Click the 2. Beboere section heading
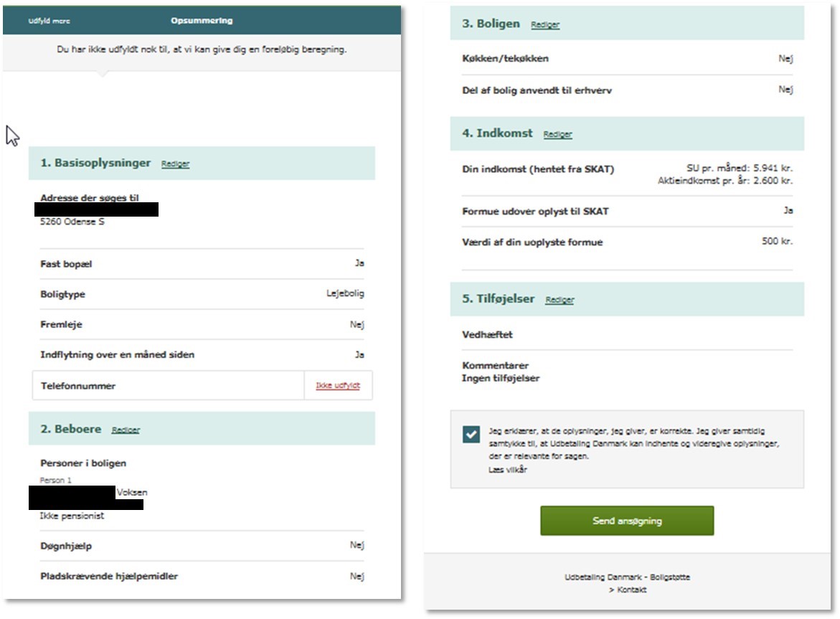This screenshot has width=840, height=619. tap(71, 429)
